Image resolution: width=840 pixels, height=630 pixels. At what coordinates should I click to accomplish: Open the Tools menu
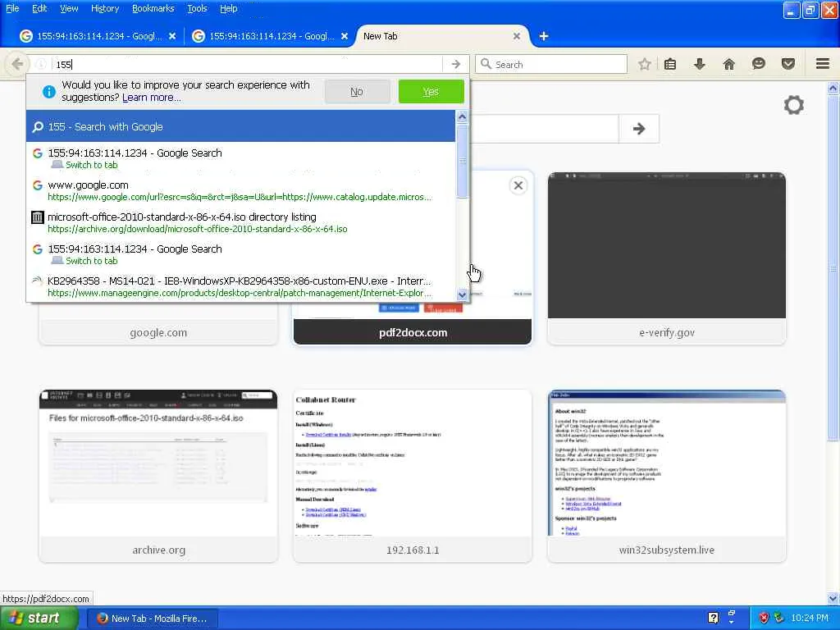pos(197,8)
